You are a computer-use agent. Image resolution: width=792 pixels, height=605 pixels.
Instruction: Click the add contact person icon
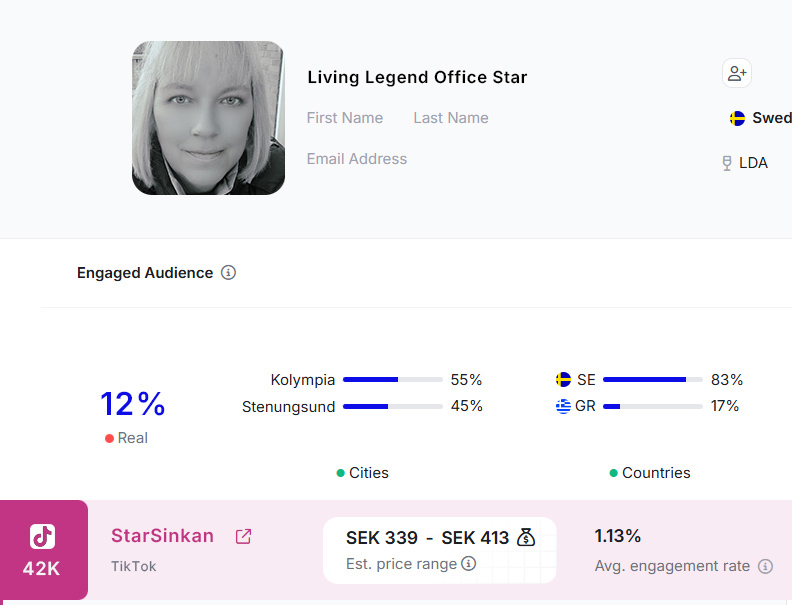pyautogui.click(x=737, y=73)
